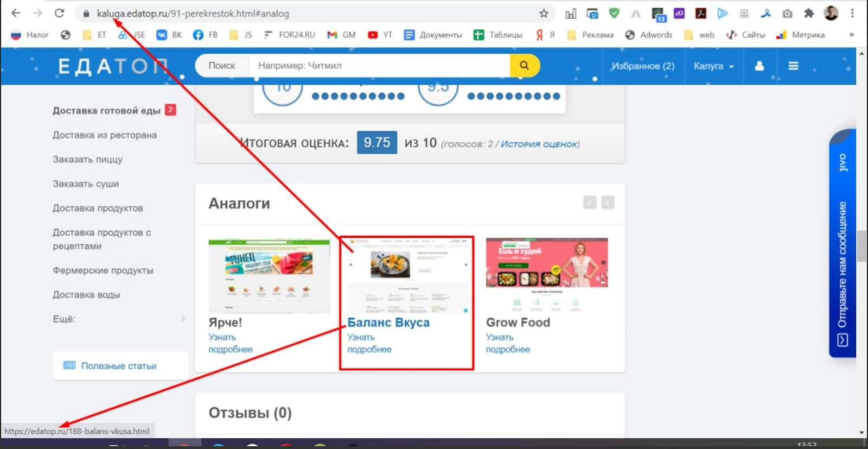Open Фермерские продукты category
Viewport: 868px width, 449px height.
point(103,270)
